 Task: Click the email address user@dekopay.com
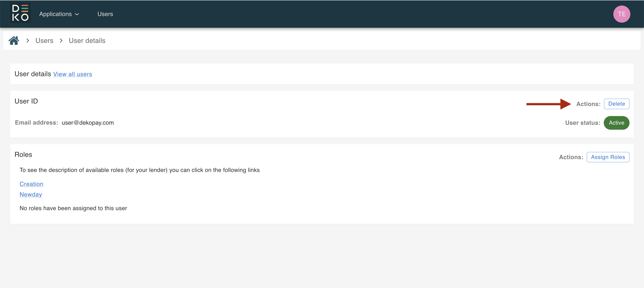click(x=88, y=123)
